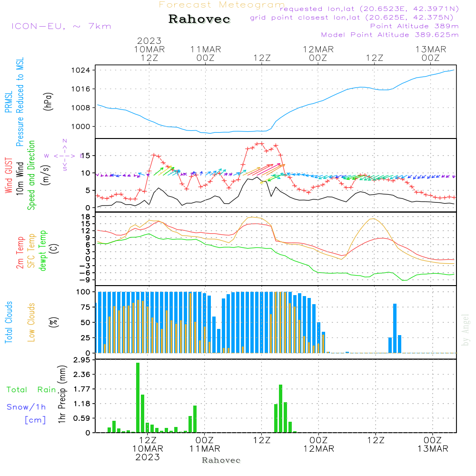The width and height of the screenshot is (476, 476).
Task: Click the 'Speed and Direction' green label
Action: click(x=31, y=175)
